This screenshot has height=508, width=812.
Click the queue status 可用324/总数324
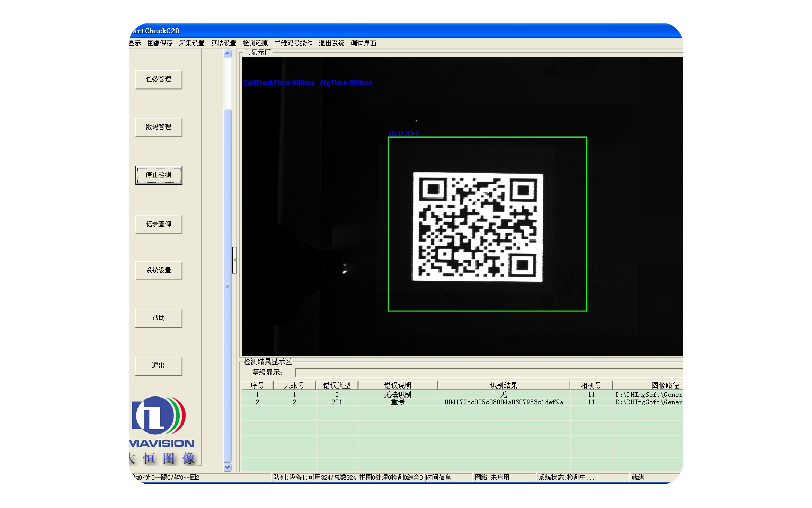(332, 478)
